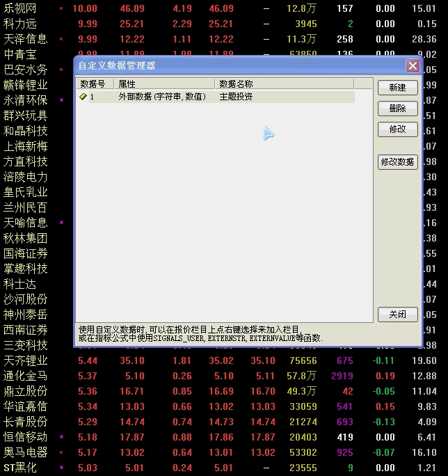Select stock 巴安水务 in the list
The image size is (448, 476).
(x=26, y=70)
